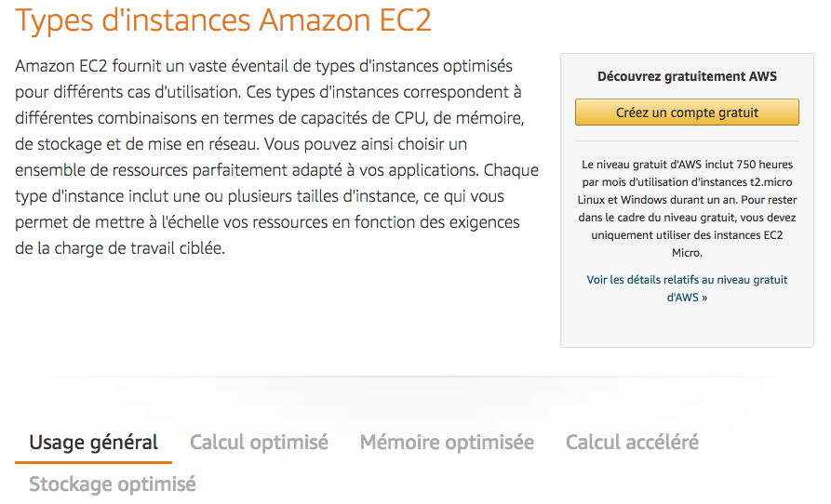831x504 pixels.
Task: Click the word Micro ending the free tier text
Action: (687, 252)
